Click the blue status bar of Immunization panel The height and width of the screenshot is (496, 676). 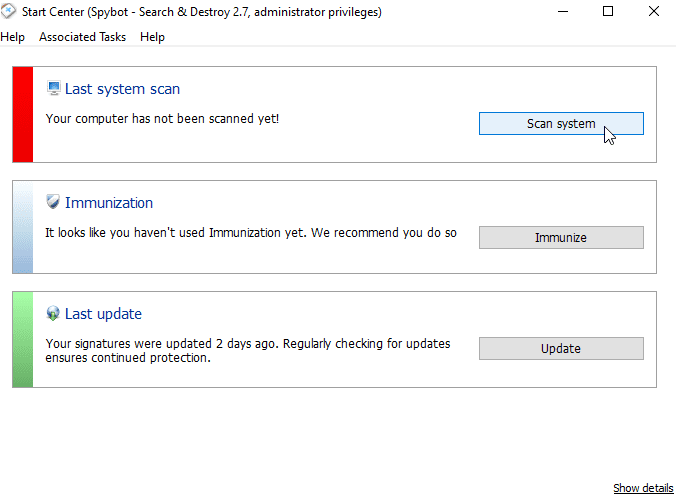pos(23,227)
